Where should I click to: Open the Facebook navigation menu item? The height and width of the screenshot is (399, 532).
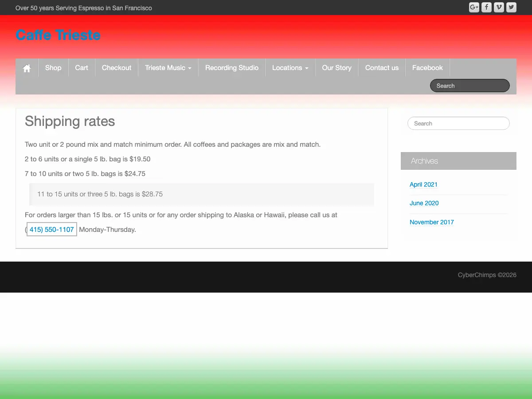(427, 68)
